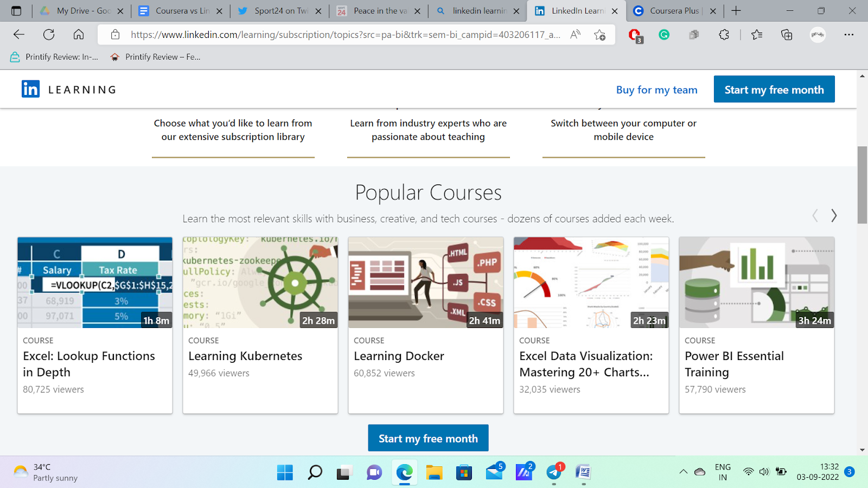Click Start my free month header button
Screen dimensions: 868x488
point(774,89)
